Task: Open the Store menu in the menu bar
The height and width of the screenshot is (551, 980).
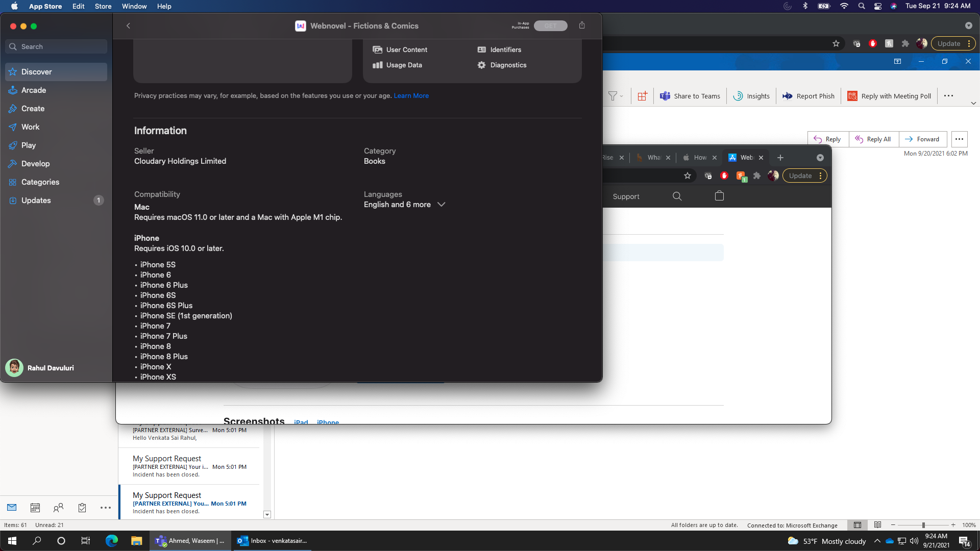Action: coord(103,6)
